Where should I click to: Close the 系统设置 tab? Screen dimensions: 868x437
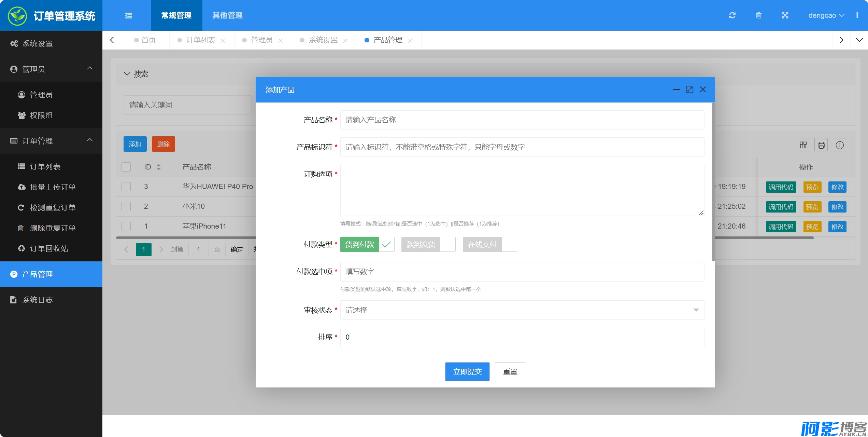point(345,41)
